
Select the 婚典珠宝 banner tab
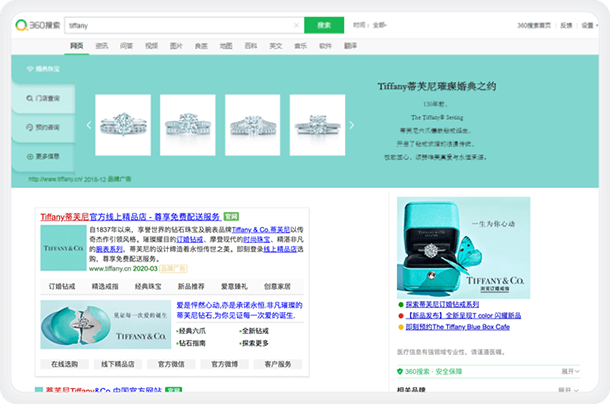43,69
